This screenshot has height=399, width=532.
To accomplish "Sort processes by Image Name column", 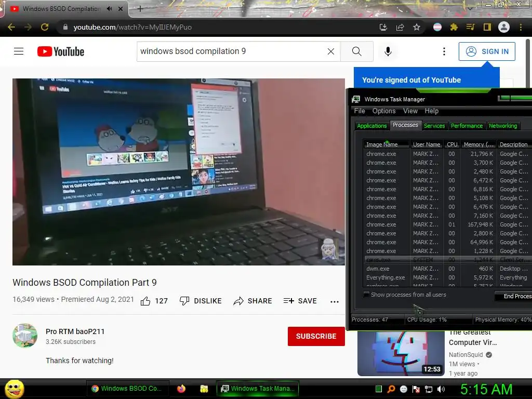I will (x=386, y=144).
